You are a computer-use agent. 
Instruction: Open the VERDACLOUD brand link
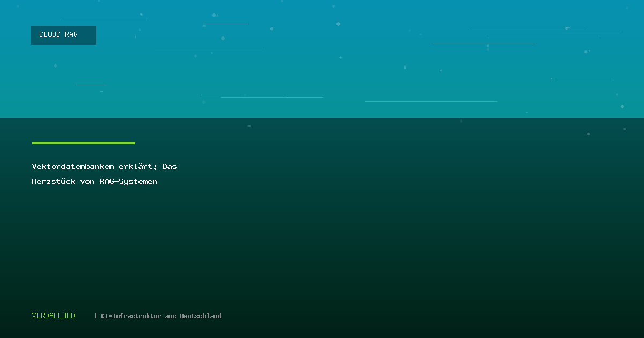click(x=54, y=316)
